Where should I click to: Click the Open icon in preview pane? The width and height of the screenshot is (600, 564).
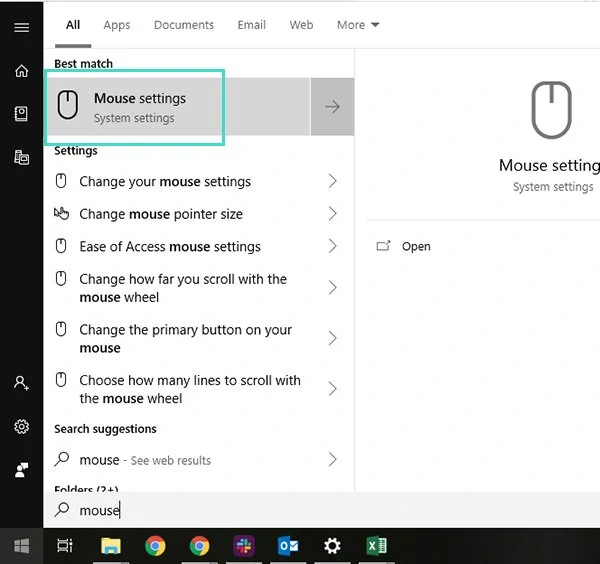point(383,246)
